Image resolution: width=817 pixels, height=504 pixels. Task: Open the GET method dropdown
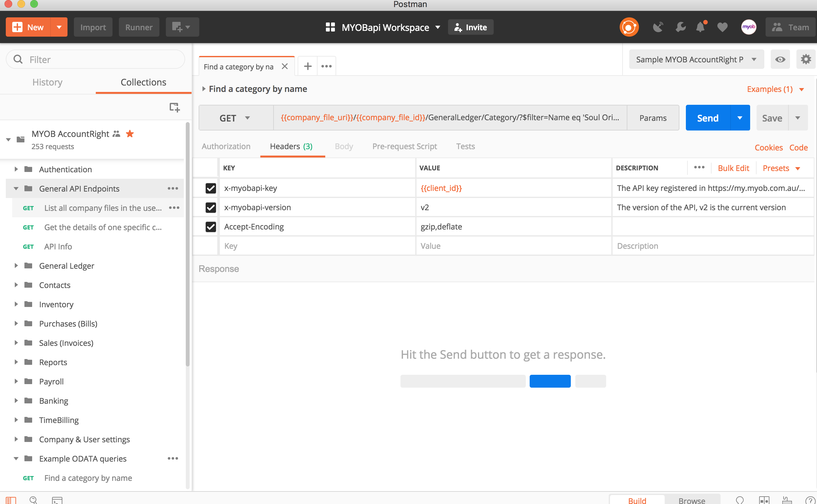coord(236,118)
